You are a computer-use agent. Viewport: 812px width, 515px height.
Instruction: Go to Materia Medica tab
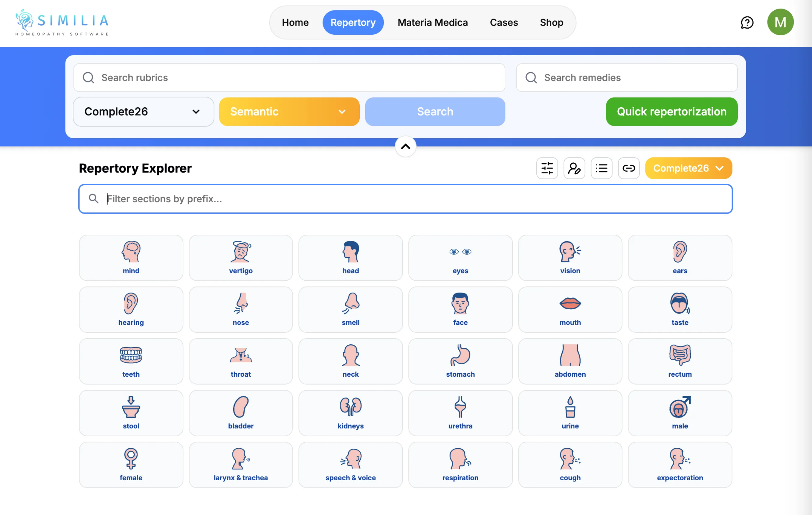click(x=432, y=23)
